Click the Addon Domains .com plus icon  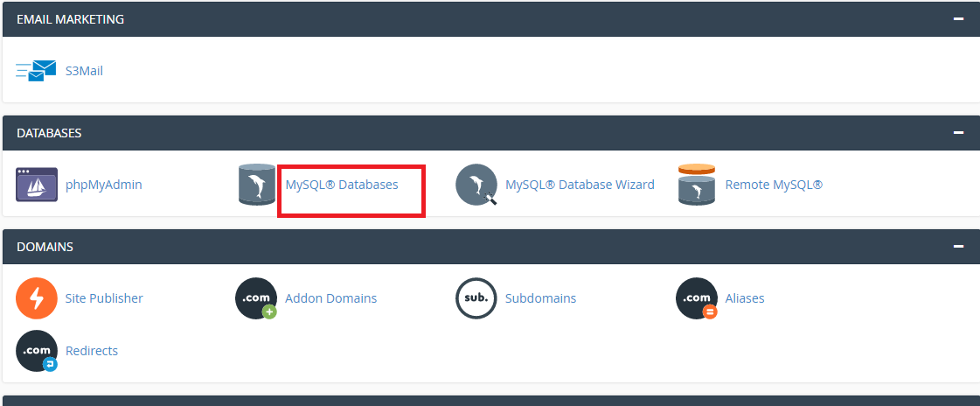point(256,298)
